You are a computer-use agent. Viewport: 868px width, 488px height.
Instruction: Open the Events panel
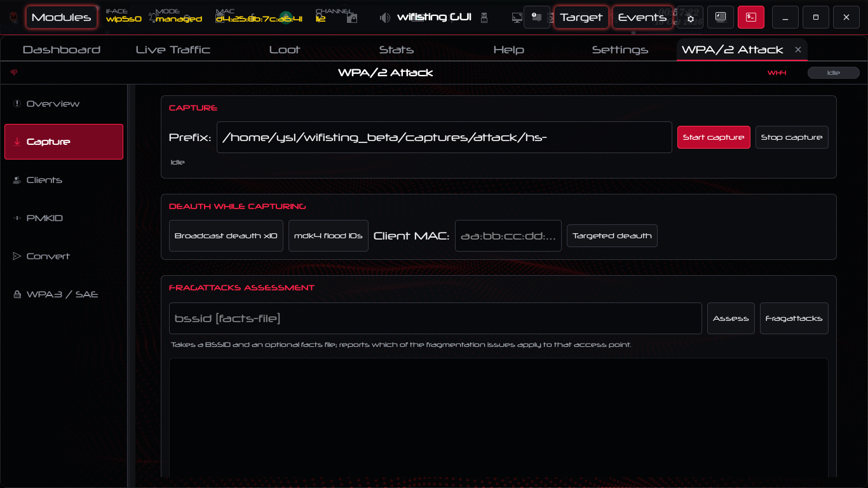(x=642, y=18)
